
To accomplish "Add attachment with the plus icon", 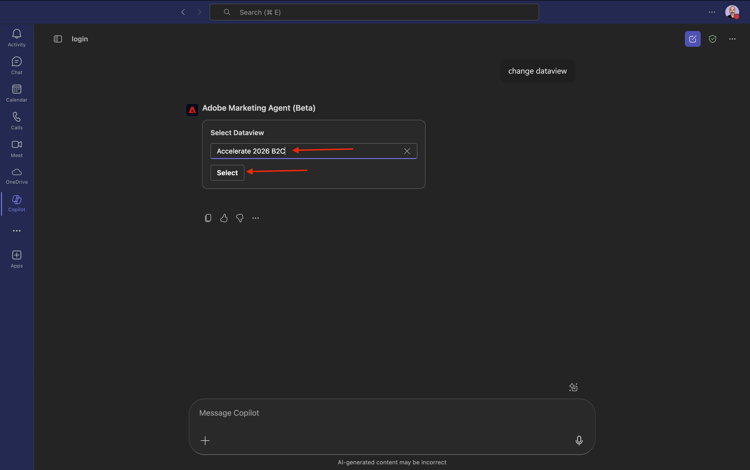I will [x=205, y=441].
